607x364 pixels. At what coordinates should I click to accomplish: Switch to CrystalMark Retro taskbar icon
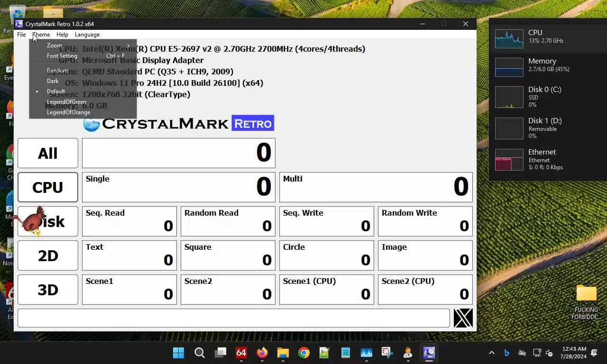(x=429, y=353)
